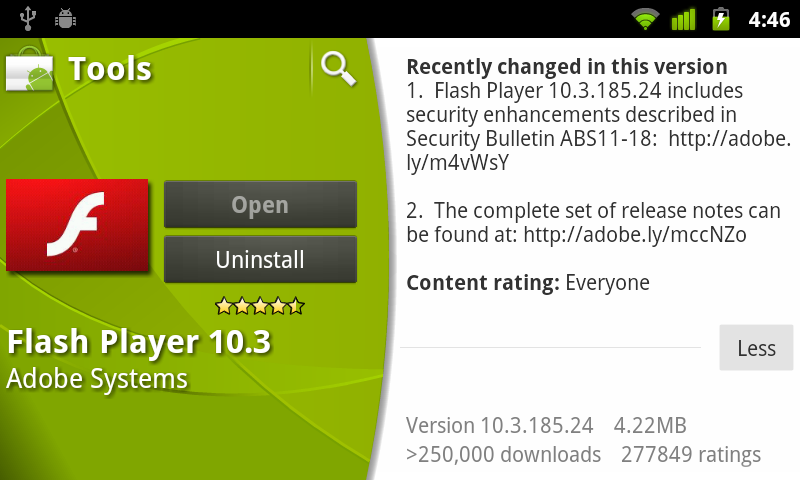
Task: Collapse the description with the Less button
Action: (756, 348)
